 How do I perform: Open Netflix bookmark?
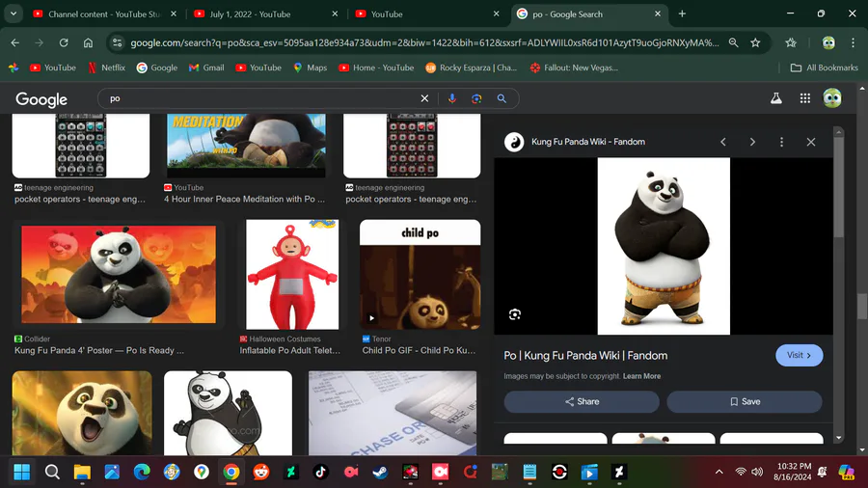pos(106,68)
